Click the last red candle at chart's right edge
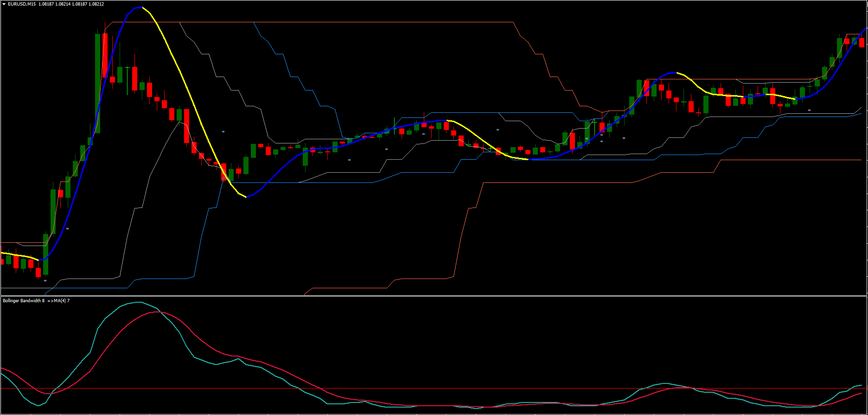 pyautogui.click(x=862, y=43)
